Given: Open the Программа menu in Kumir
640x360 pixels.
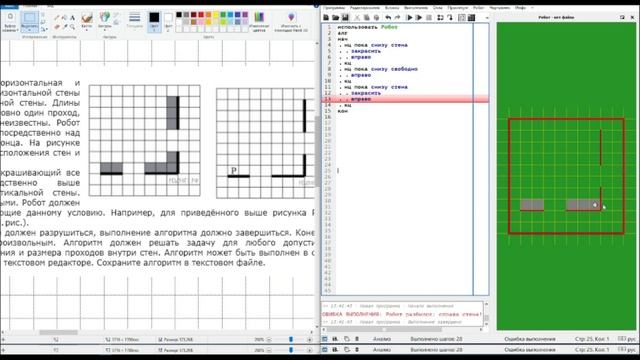Looking at the screenshot, I should tap(334, 8).
